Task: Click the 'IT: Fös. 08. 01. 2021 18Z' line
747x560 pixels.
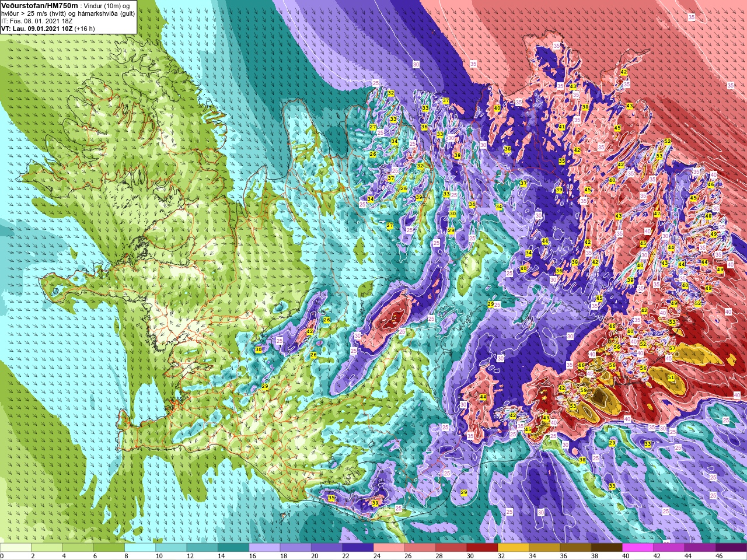Action: 37,21
